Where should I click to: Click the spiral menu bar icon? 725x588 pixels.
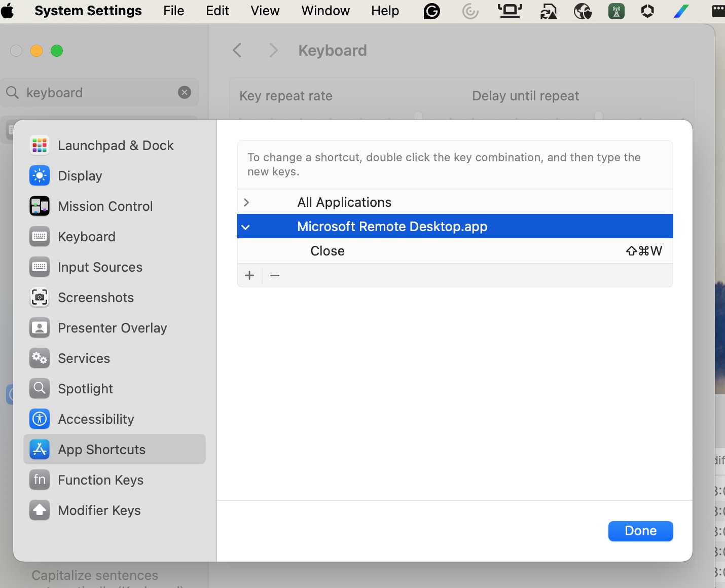pos(470,11)
